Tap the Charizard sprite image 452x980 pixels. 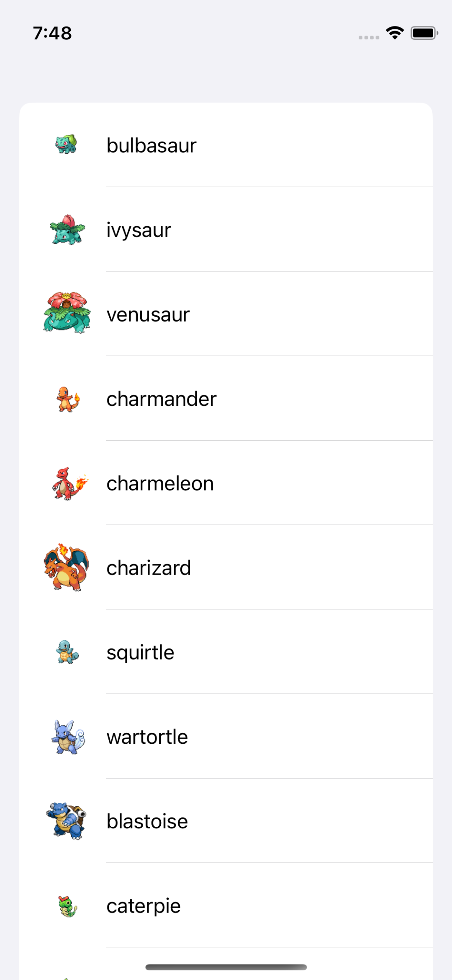click(67, 567)
